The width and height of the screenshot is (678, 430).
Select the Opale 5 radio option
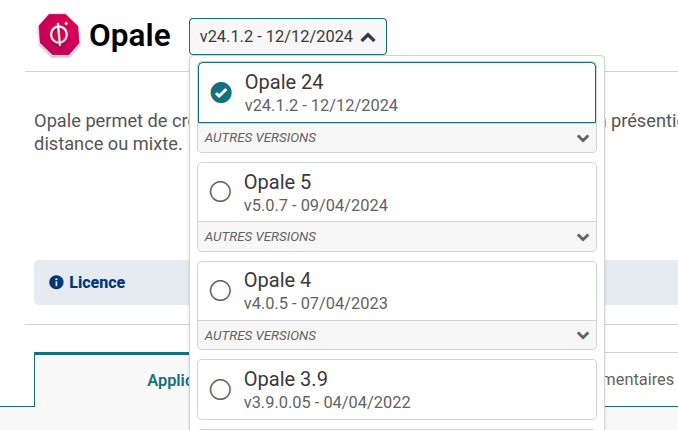click(220, 192)
